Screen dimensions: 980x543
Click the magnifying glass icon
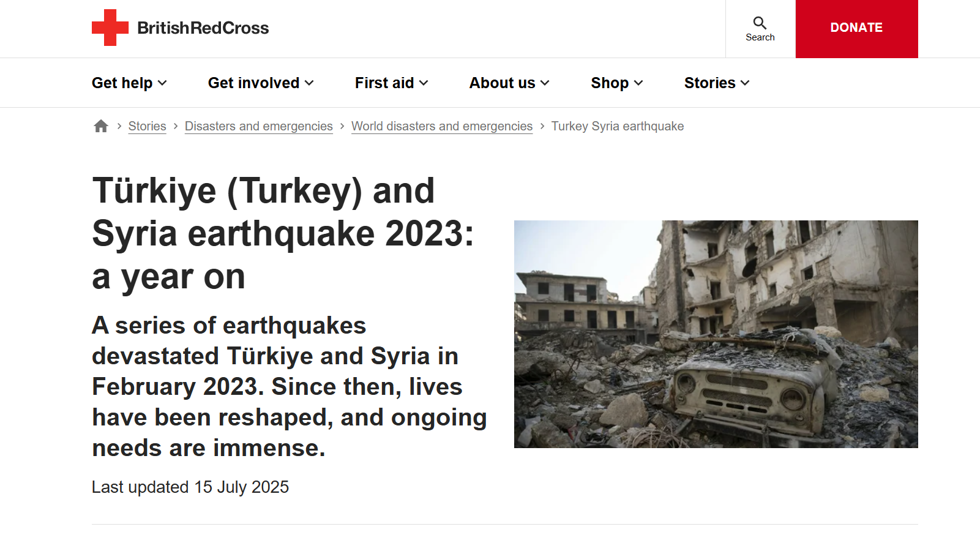760,22
